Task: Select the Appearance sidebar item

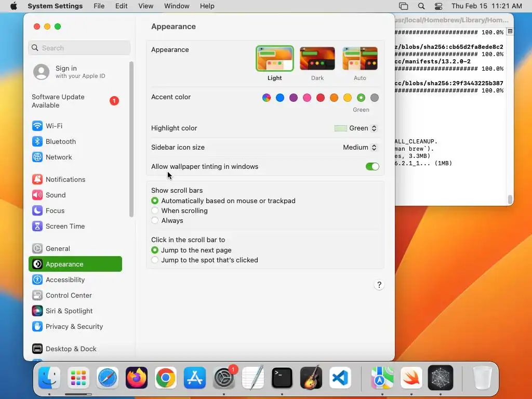Action: pos(75,264)
